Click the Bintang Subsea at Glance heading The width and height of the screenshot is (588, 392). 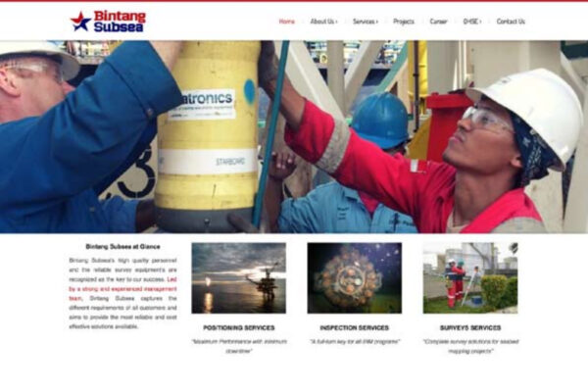tap(123, 246)
